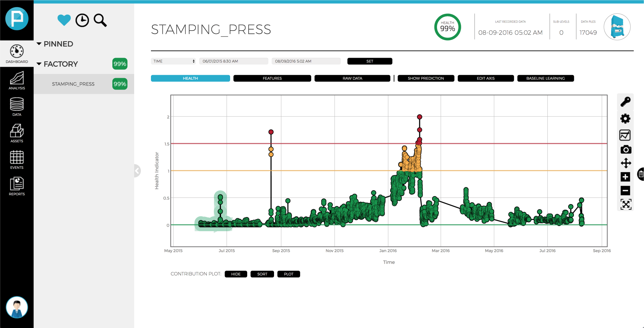
Task: Click the search magnifier icon
Action: point(100,20)
